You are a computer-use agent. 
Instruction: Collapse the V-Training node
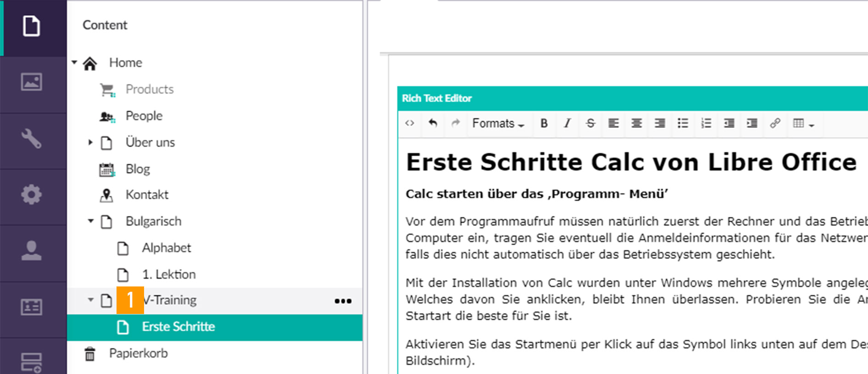click(90, 300)
